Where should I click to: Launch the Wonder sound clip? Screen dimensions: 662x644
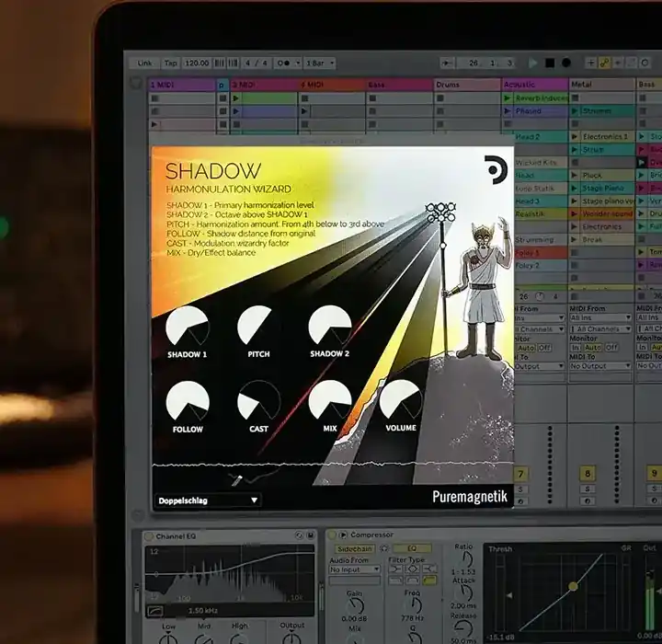click(574, 213)
